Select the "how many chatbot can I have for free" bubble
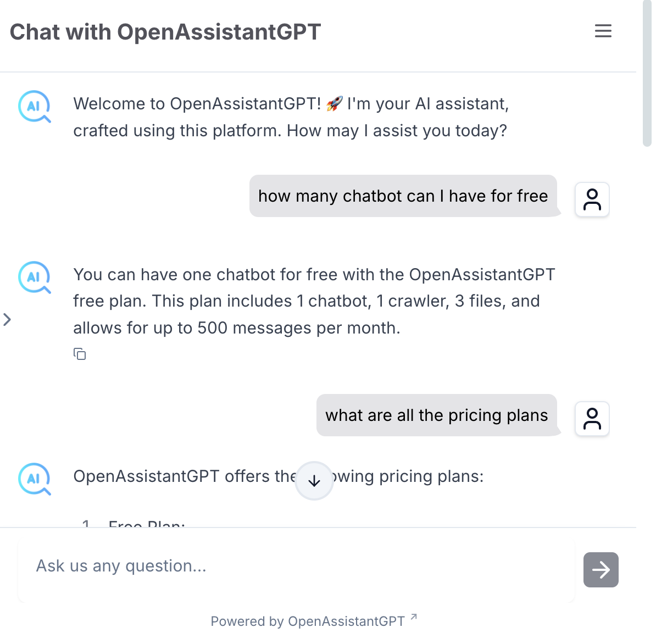Image resolution: width=656 pixels, height=644 pixels. pos(403,196)
